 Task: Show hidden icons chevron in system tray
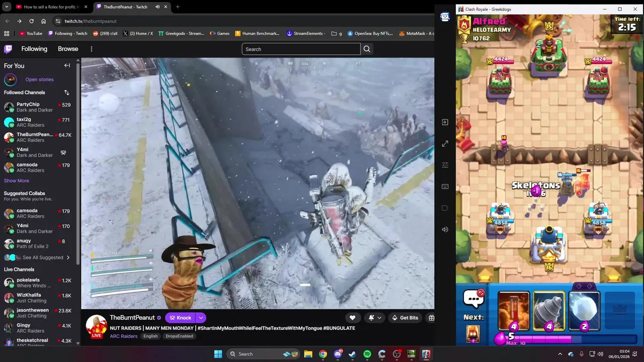pyautogui.click(x=560, y=354)
